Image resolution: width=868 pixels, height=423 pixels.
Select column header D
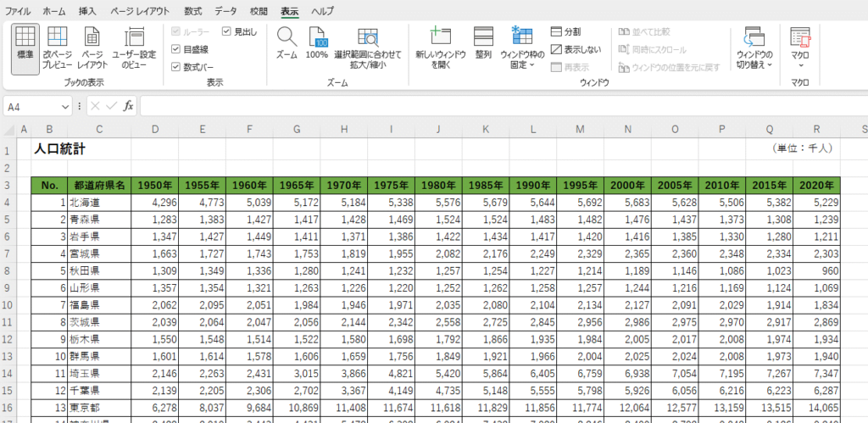pyautogui.click(x=155, y=130)
